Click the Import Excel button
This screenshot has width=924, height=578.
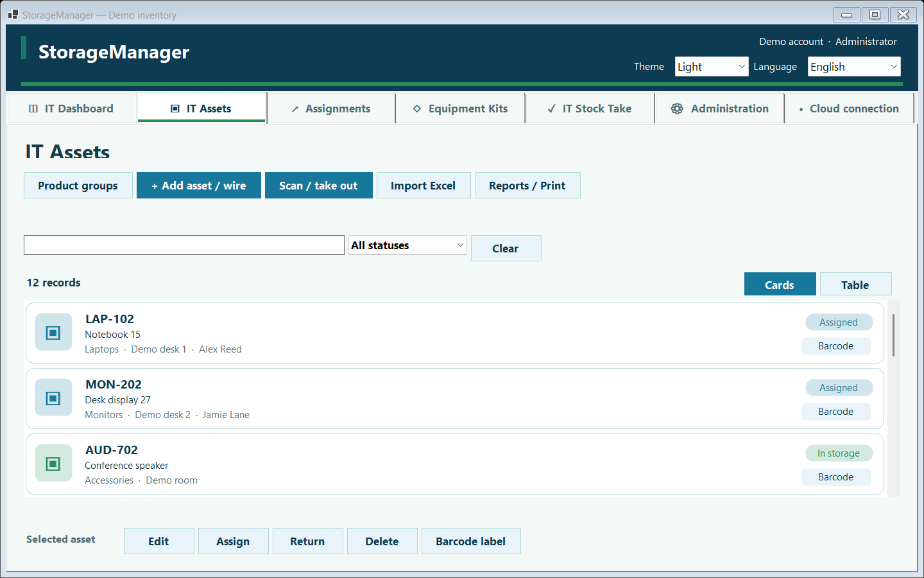[x=424, y=186]
